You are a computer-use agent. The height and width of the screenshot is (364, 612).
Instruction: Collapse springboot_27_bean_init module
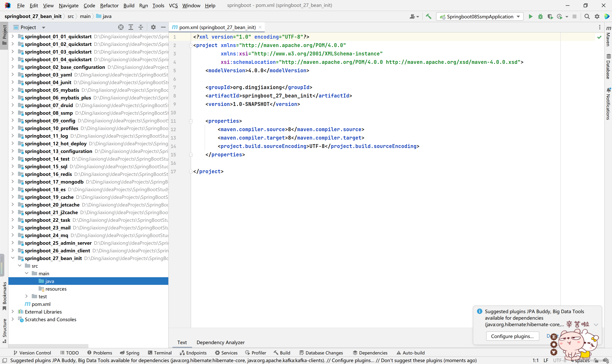[13, 258]
